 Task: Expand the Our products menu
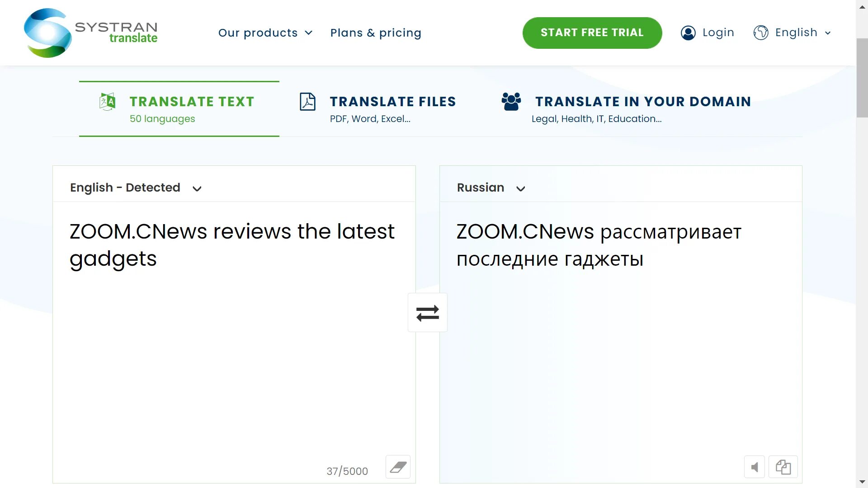(265, 33)
